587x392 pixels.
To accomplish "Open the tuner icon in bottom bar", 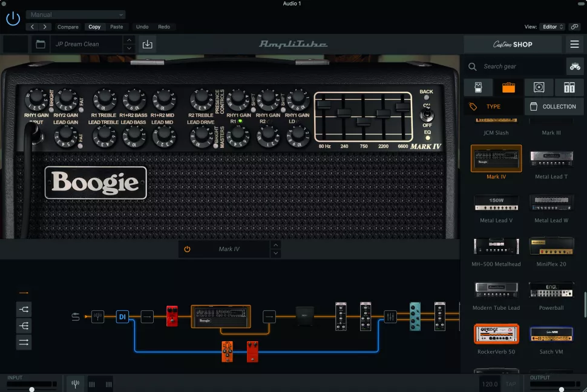I will coord(75,384).
